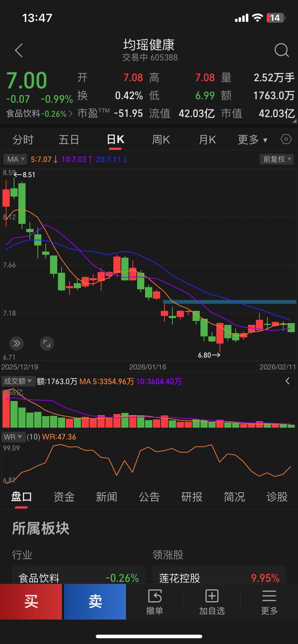The image size is (298, 644).
Task: Open chart settings hexagon icon
Action: point(286,139)
